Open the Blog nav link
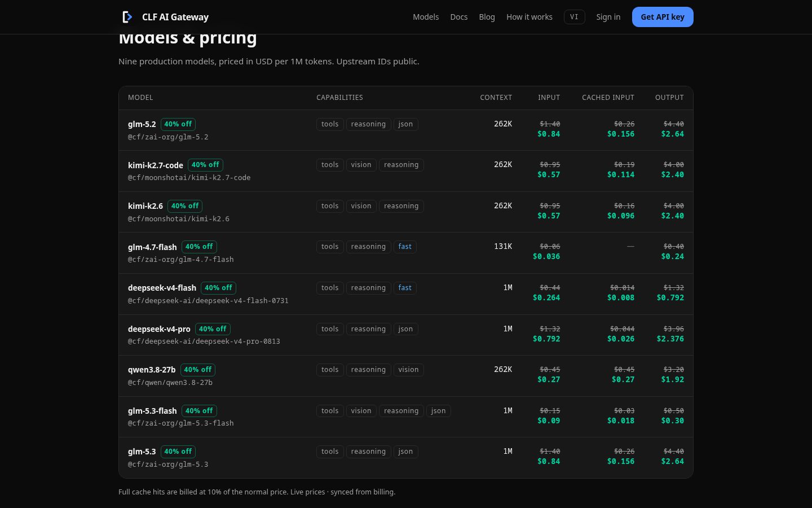 [x=487, y=17]
